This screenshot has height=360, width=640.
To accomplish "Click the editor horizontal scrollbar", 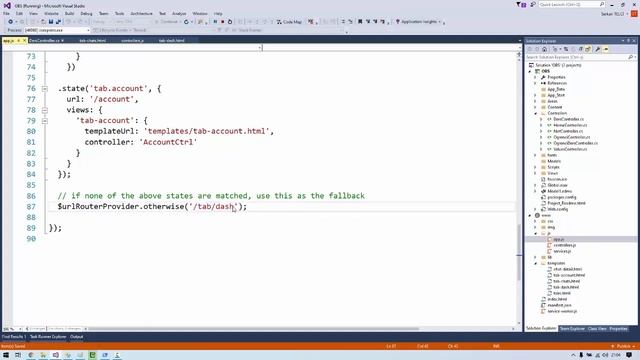I will pos(253,329).
